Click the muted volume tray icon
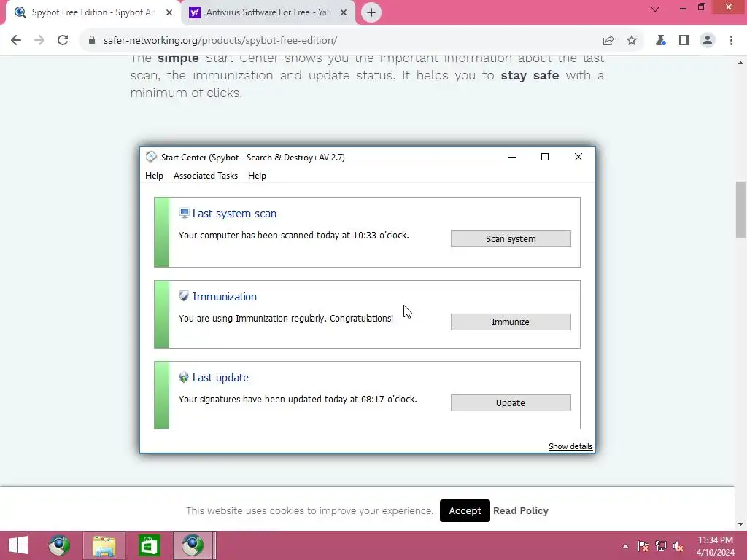Image resolution: width=747 pixels, height=560 pixels. tap(678, 545)
